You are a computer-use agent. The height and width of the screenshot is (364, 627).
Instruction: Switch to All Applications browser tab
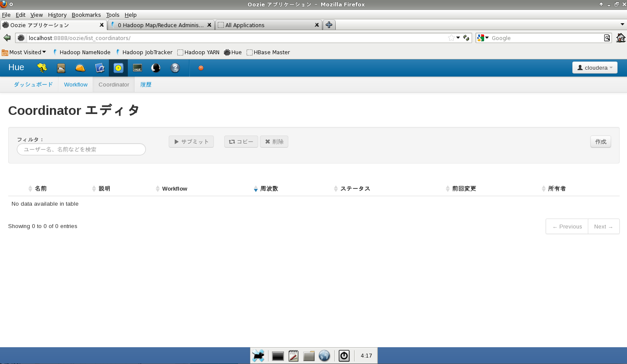(269, 25)
